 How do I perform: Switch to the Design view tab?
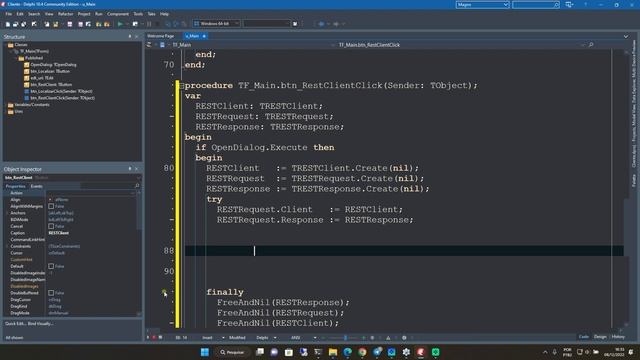pyautogui.click(x=600, y=337)
